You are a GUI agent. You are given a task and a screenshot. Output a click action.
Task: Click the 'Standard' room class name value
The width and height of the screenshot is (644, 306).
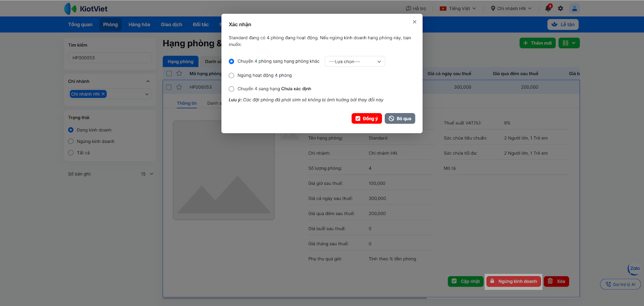378,138
